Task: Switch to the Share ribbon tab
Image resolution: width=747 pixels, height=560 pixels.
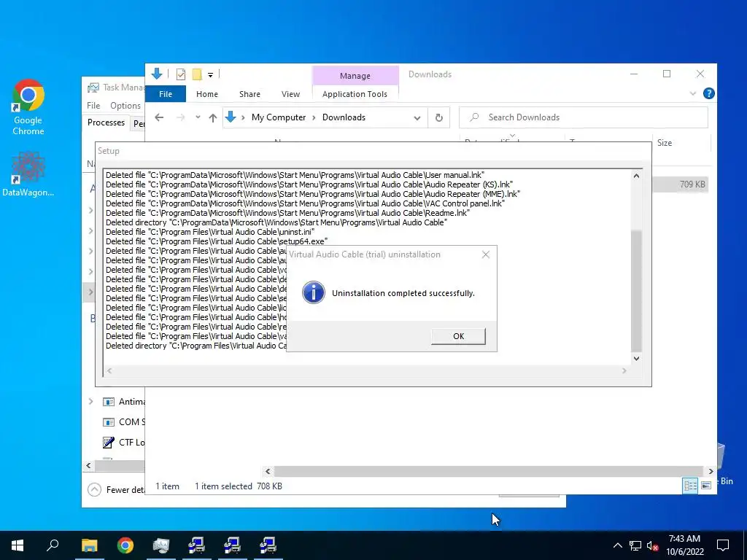Action: click(249, 94)
